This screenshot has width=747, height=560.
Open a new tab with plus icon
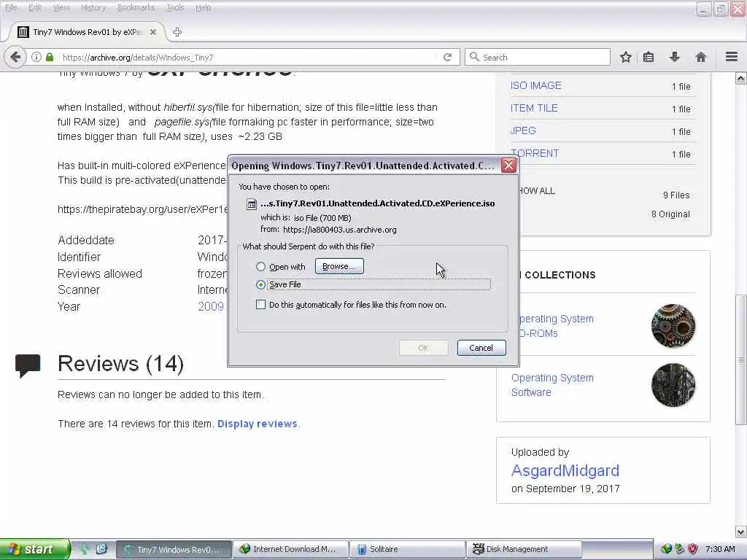coord(177,32)
